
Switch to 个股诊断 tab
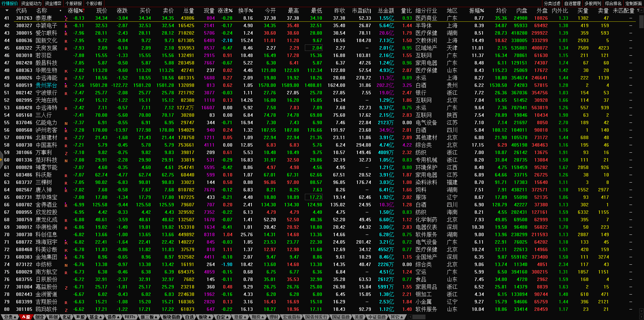click(x=94, y=3)
